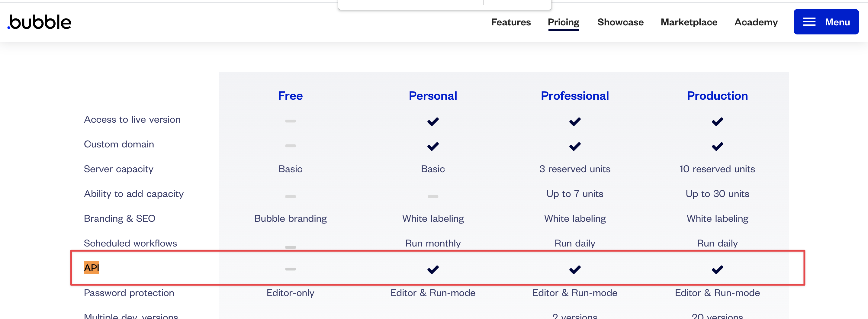Select the Professional plan heading
Viewport: 868px width, 319px height.
point(574,96)
